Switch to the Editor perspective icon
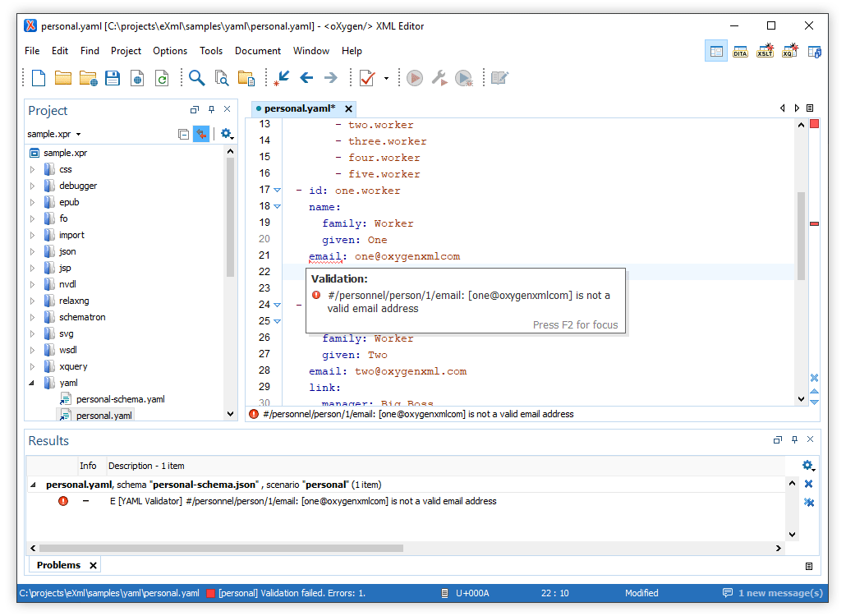The image size is (846, 616). (716, 51)
